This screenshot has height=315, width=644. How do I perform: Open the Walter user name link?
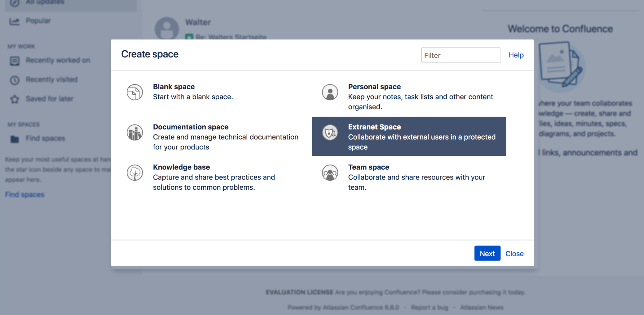[x=198, y=22]
